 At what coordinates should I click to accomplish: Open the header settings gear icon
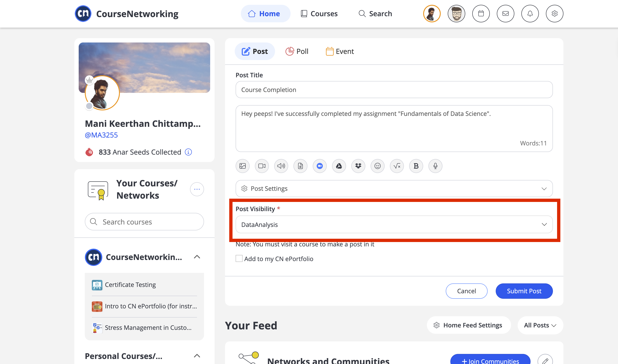coord(554,14)
